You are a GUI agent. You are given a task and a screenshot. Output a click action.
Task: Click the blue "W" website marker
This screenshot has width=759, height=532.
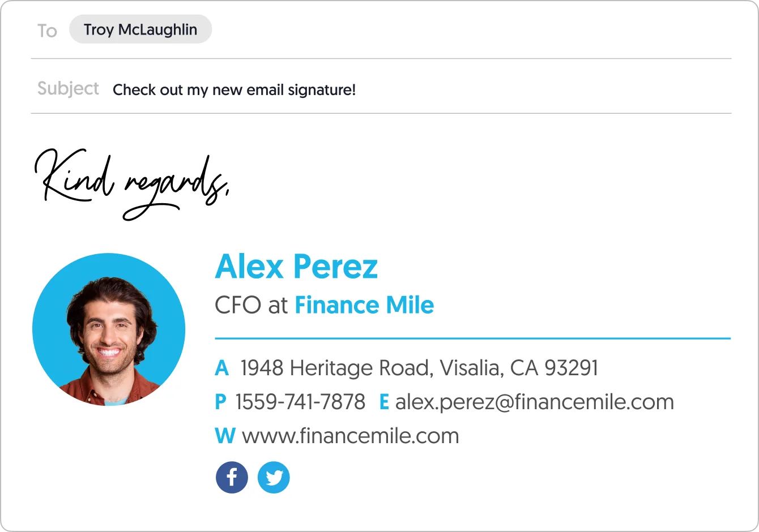click(x=225, y=436)
